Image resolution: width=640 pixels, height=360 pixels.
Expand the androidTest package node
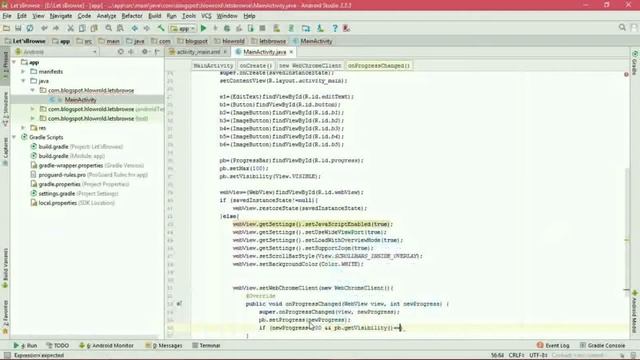pos(33,109)
